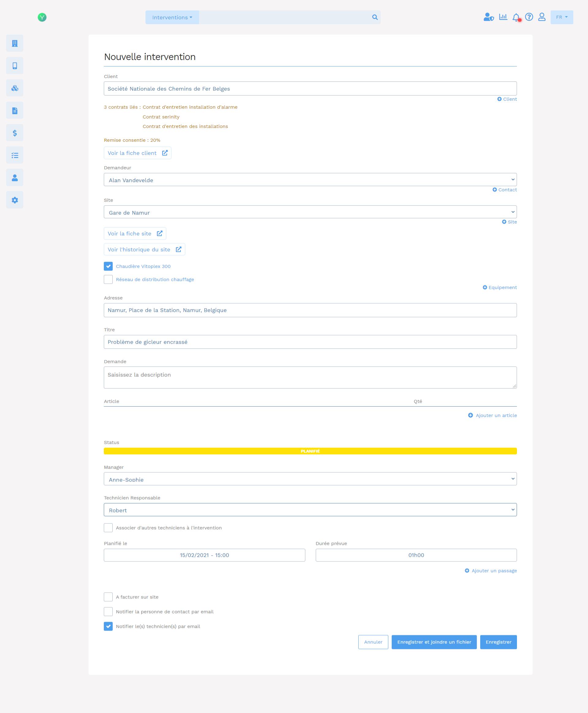The width and height of the screenshot is (588, 713).
Task: Enable A facturer sur site
Action: click(108, 597)
